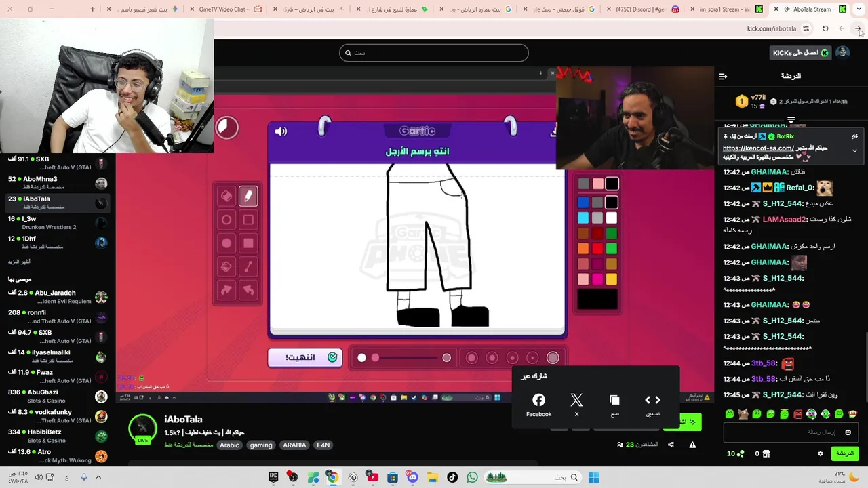Image resolution: width=868 pixels, height=488 pixels.
Task: Click the ARABIA tag under stream title
Action: click(294, 445)
